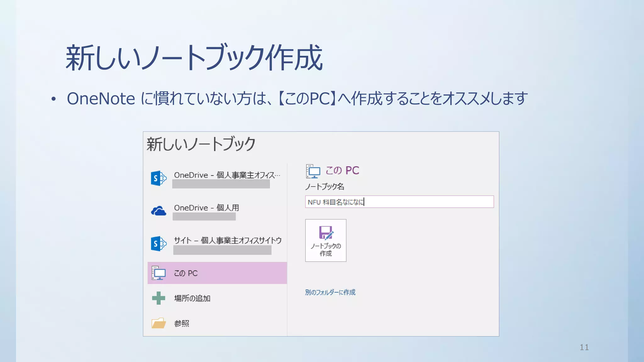Click the green plus icon for 場所の追加
This screenshot has height=362, width=644.
(158, 298)
